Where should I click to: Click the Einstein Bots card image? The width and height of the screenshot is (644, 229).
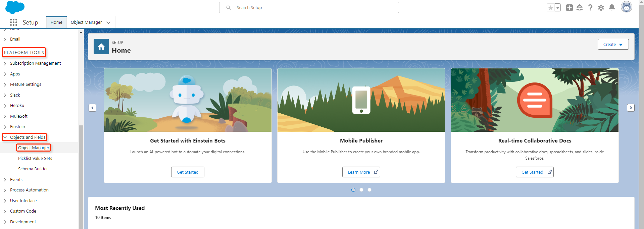(188, 100)
